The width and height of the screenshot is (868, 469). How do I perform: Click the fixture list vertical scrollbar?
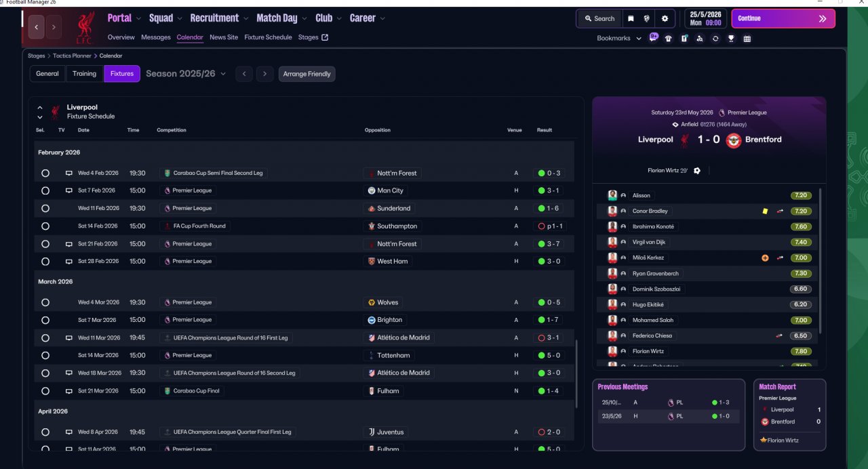tap(576, 373)
